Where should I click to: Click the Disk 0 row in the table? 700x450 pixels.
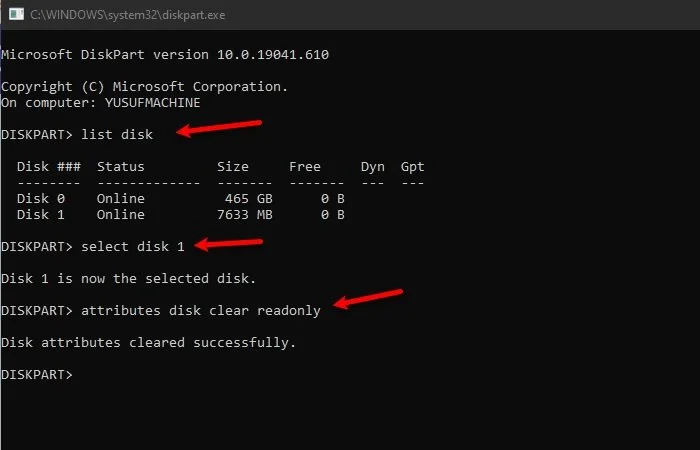coord(180,199)
